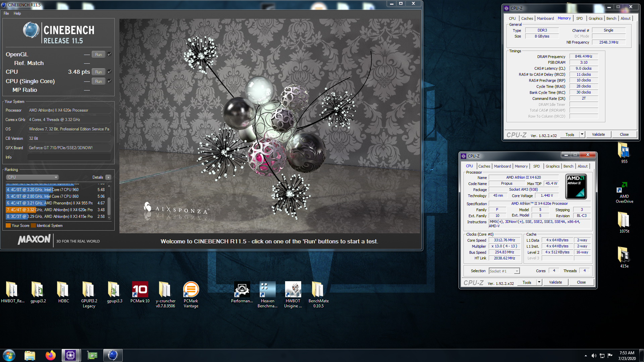Open the File menu in Cinebench
This screenshot has height=362, width=644.
click(x=6, y=13)
